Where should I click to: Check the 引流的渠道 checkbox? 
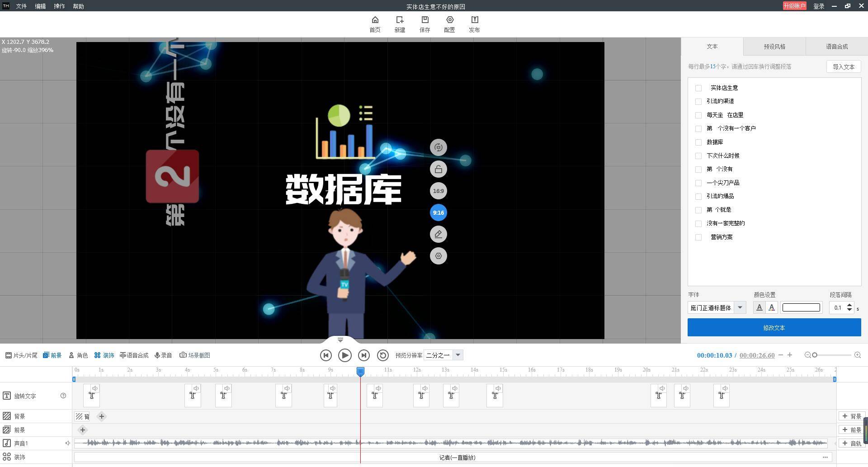[x=698, y=102]
